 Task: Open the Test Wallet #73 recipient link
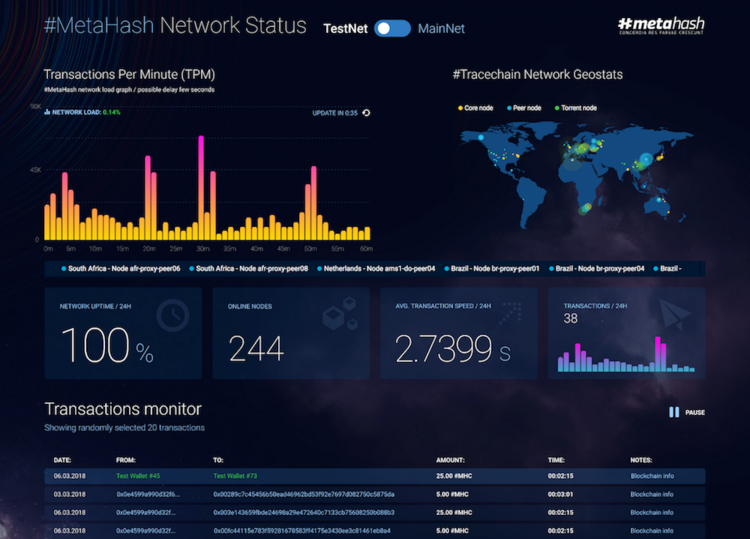coord(235,476)
